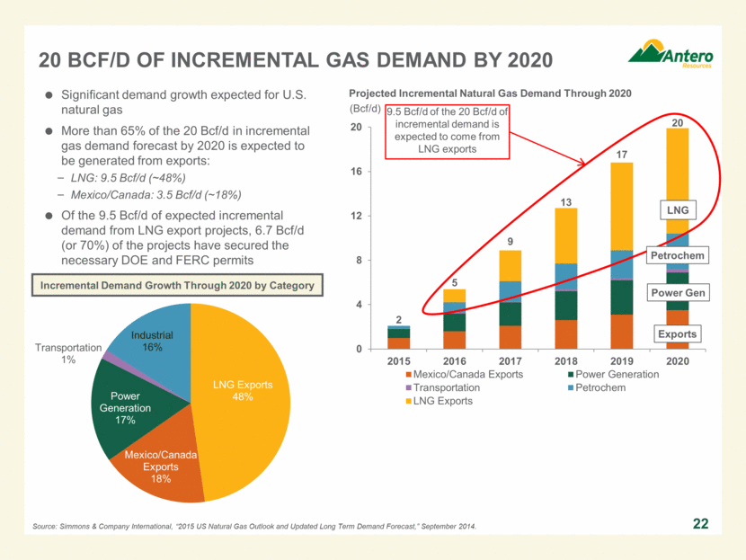
Task: Click the '2015' x-axis label
Action: click(399, 361)
